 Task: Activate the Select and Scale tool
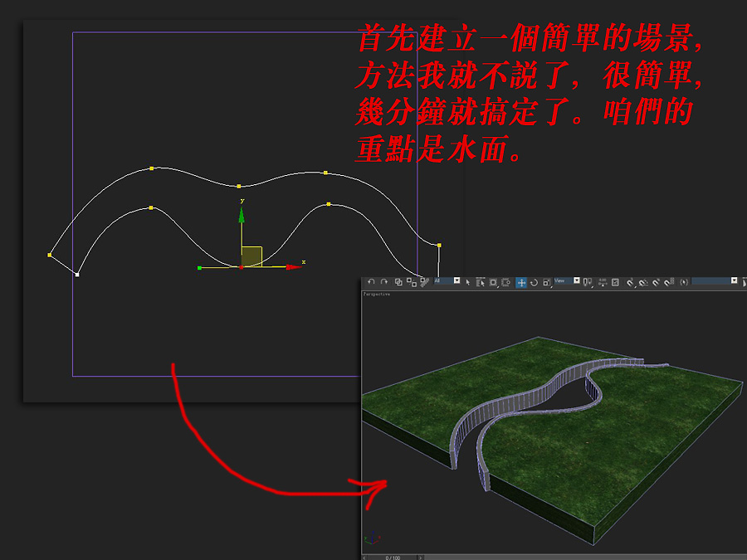click(546, 282)
